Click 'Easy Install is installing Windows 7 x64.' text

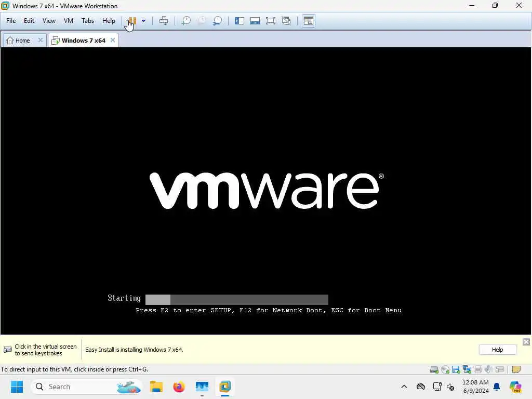(134, 350)
